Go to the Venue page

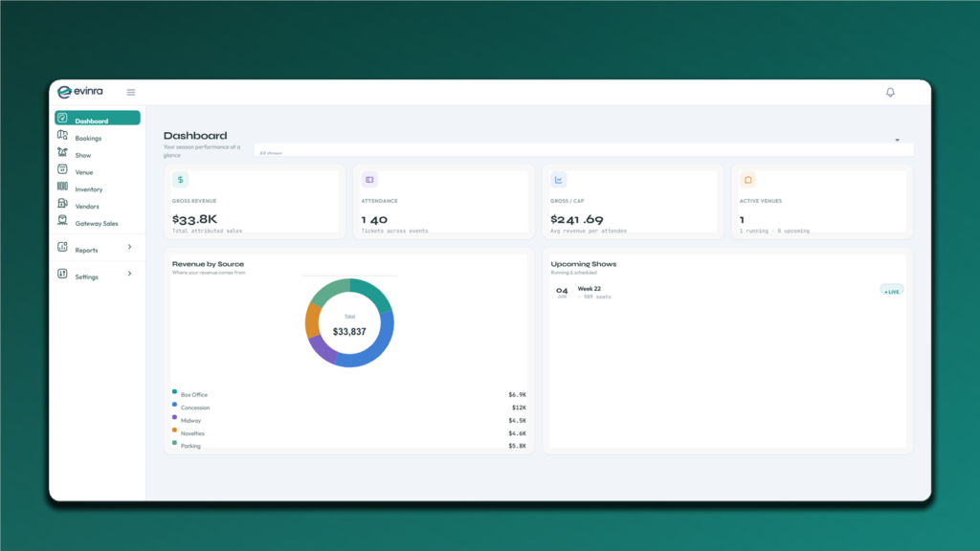coord(84,172)
